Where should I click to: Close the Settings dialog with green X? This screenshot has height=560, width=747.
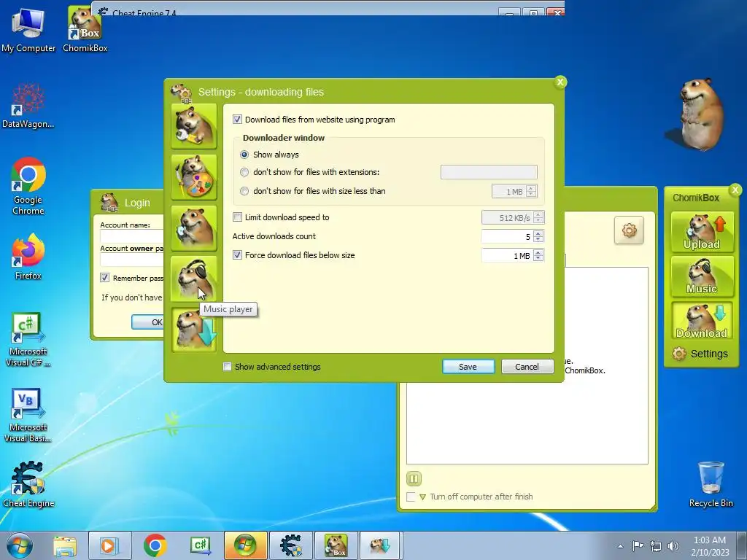tap(560, 82)
